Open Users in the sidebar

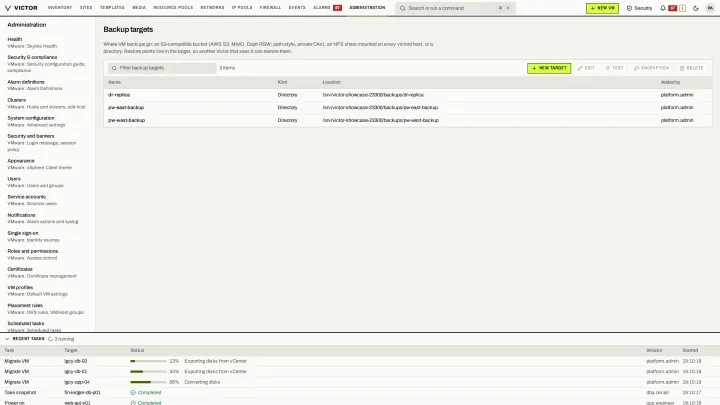[x=47, y=182]
